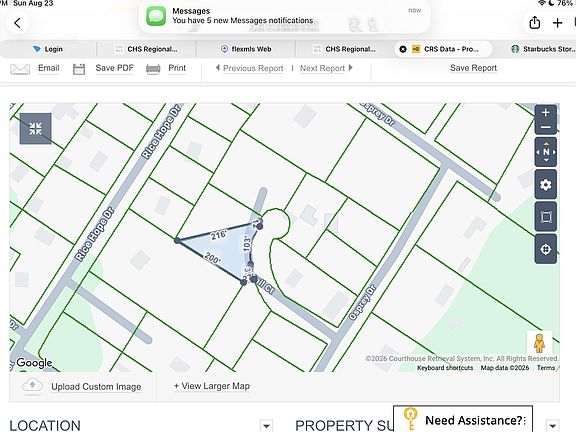Open View Larger Map link
The width and height of the screenshot is (576, 432).
click(x=212, y=386)
